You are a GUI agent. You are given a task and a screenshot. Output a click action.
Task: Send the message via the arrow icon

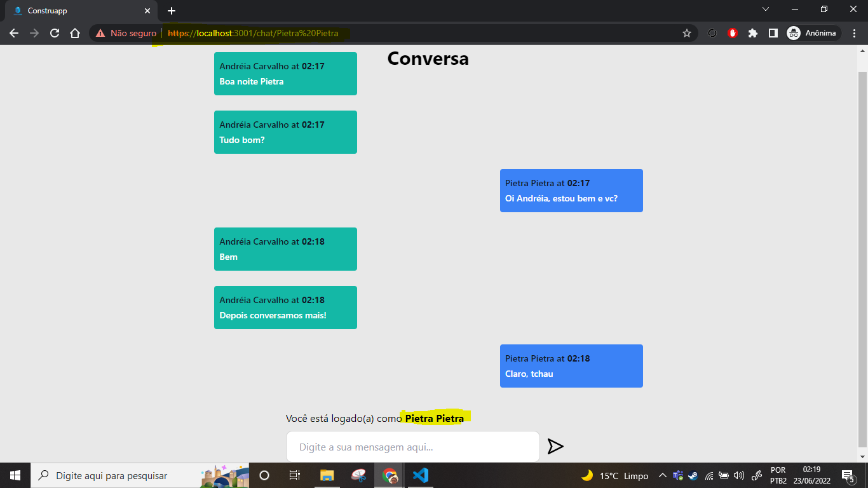555,446
